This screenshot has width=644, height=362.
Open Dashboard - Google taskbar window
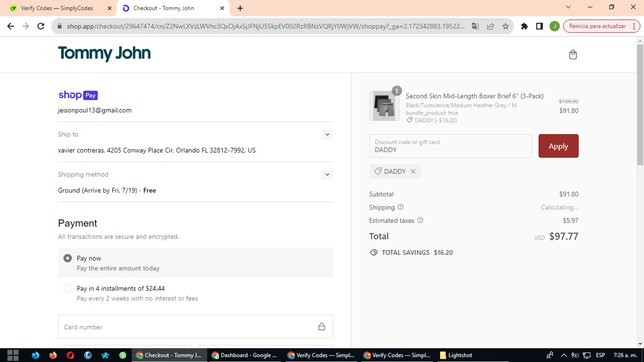coord(245,355)
